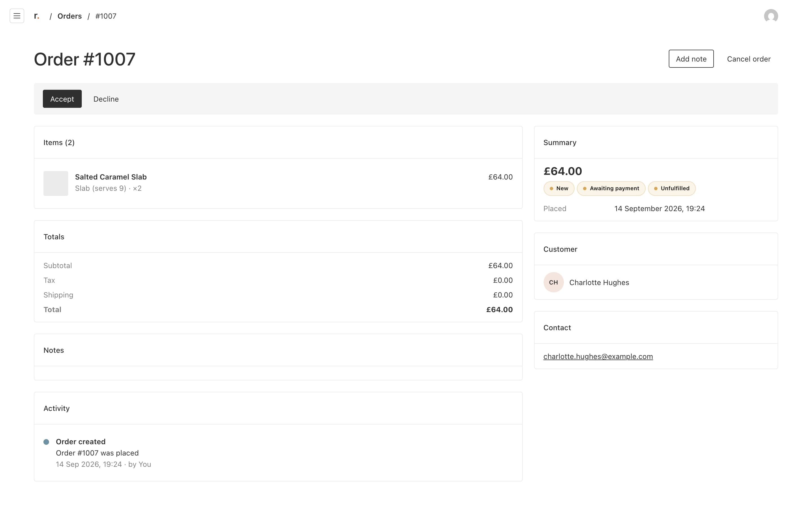This screenshot has width=812, height=508.
Task: Click the Awaiting payment badge
Action: tap(611, 189)
